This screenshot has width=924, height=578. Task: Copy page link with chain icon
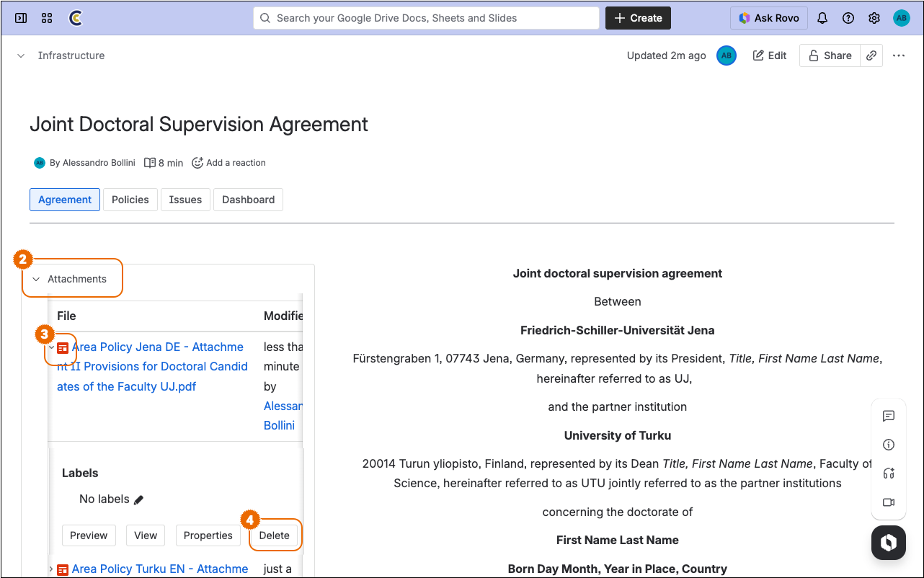[x=871, y=55]
